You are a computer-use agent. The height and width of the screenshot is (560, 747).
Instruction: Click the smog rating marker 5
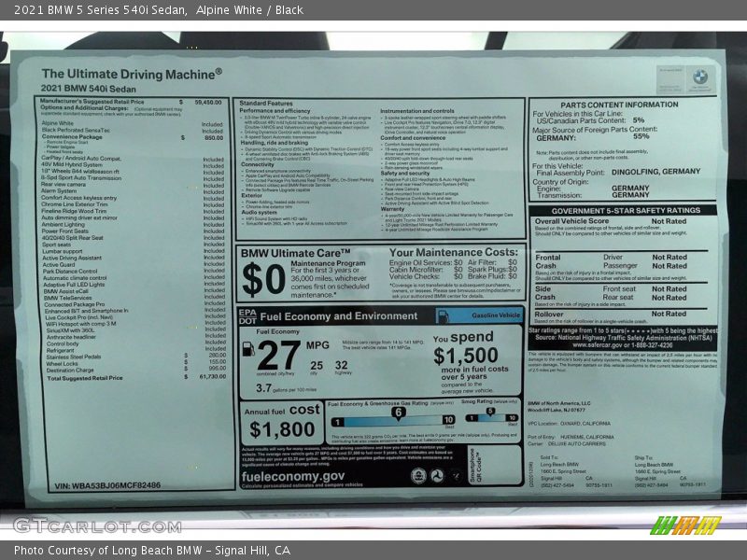(489, 413)
